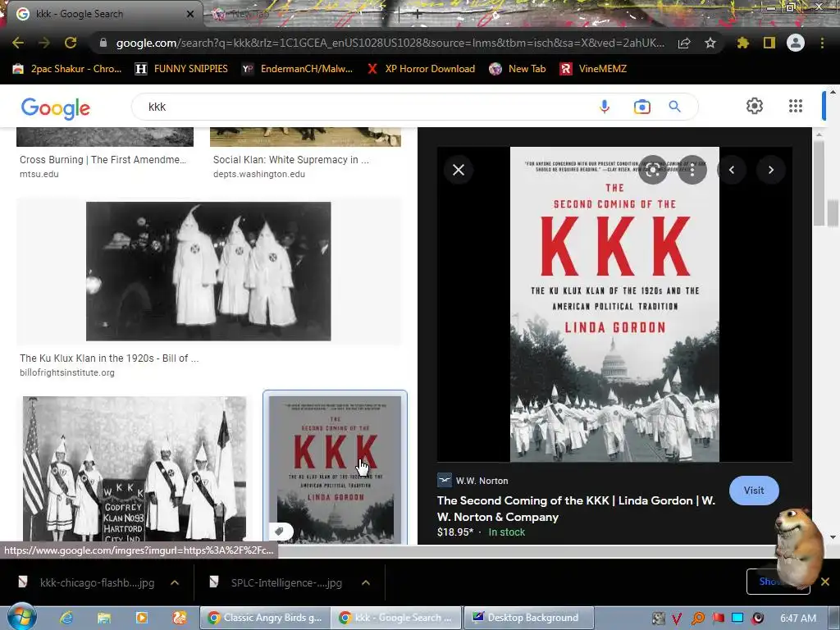This screenshot has height=630, width=840.
Task: Launch Internet Explorer from taskbar
Action: click(x=66, y=618)
